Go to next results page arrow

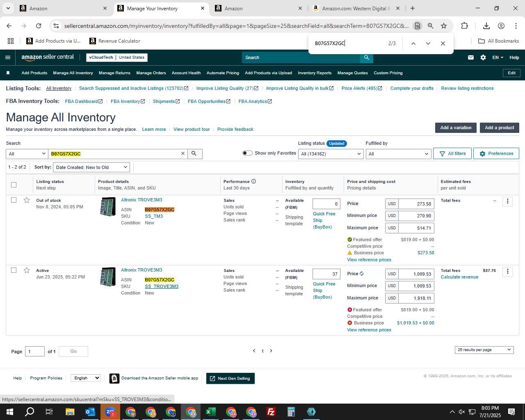(x=271, y=351)
